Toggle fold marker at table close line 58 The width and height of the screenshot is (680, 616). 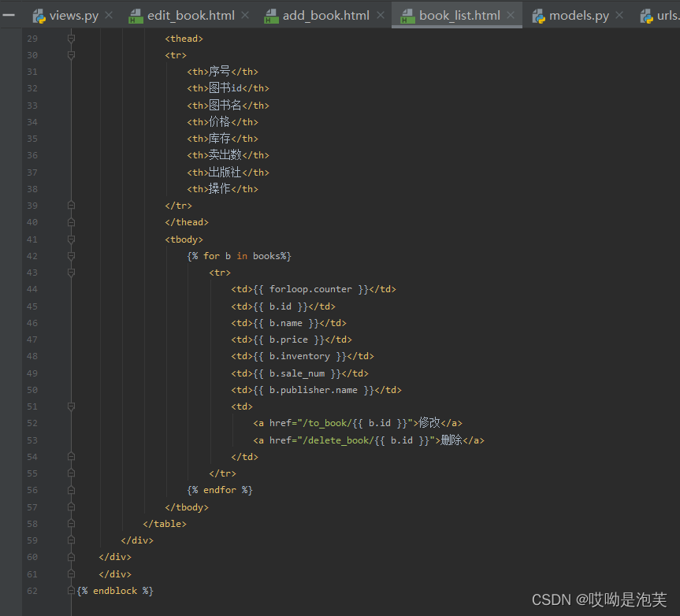coord(71,524)
